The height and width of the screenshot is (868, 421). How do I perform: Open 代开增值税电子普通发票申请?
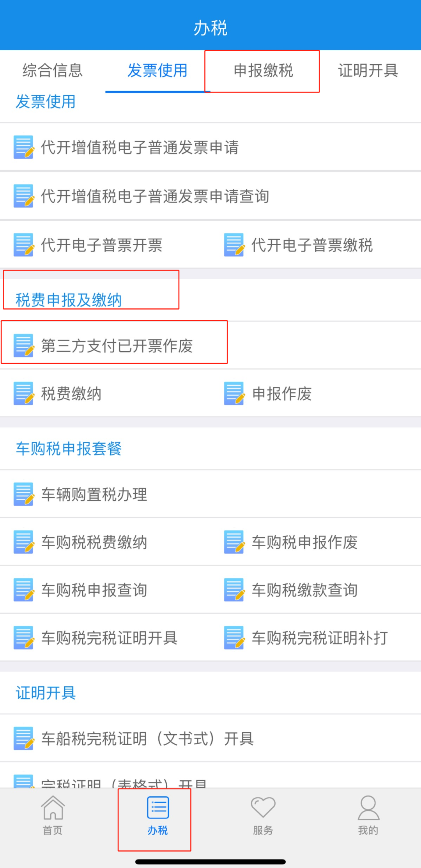210,147
